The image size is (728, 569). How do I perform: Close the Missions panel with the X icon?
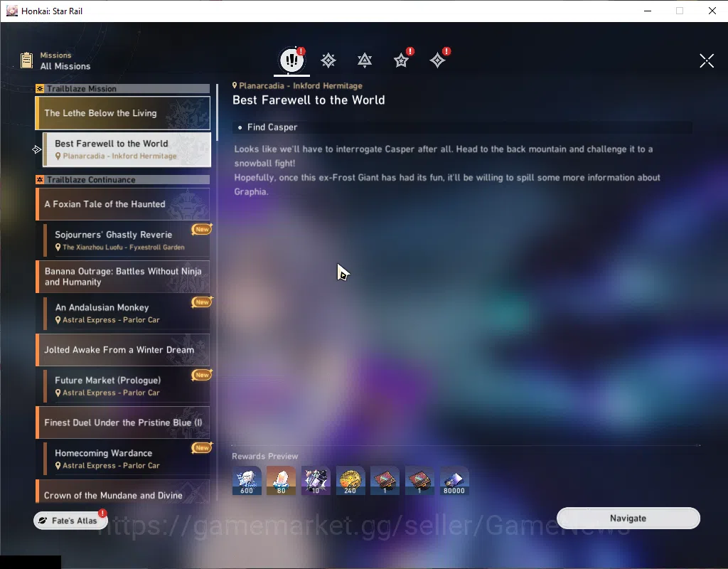(707, 60)
